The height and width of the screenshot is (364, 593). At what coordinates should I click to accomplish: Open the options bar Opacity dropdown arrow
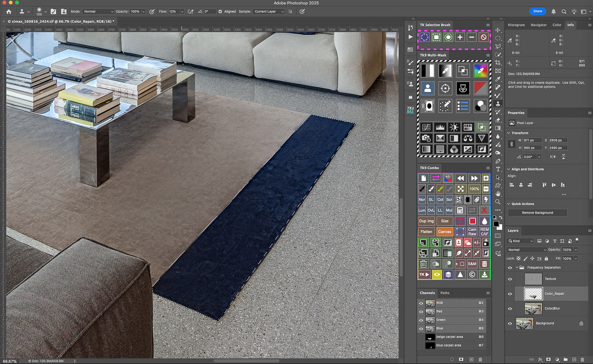[x=143, y=11]
